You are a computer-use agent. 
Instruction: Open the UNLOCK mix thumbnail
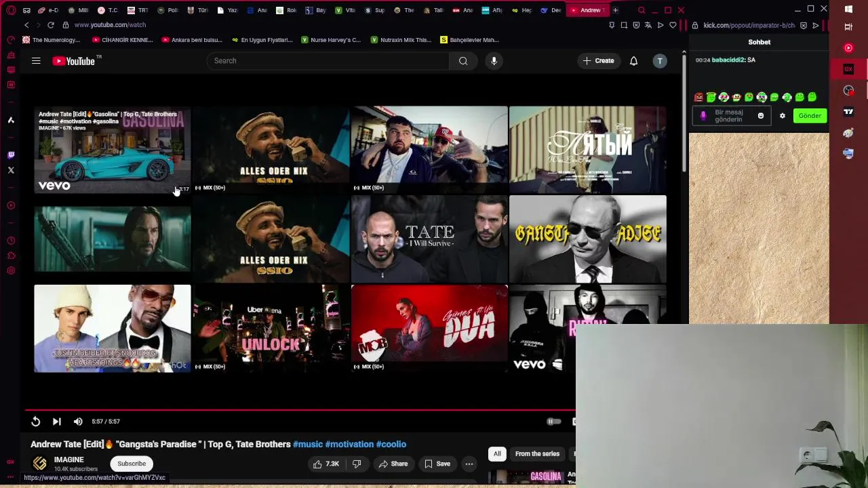(x=271, y=329)
